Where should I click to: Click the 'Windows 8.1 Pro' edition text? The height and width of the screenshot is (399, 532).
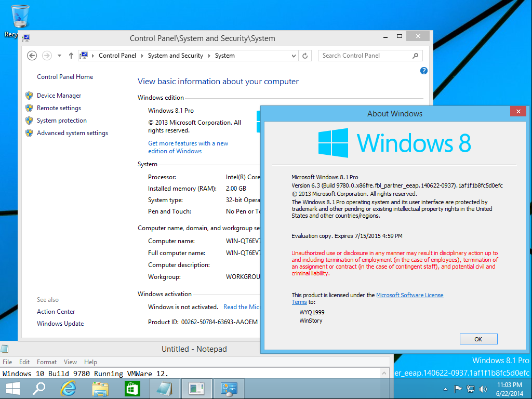click(170, 111)
